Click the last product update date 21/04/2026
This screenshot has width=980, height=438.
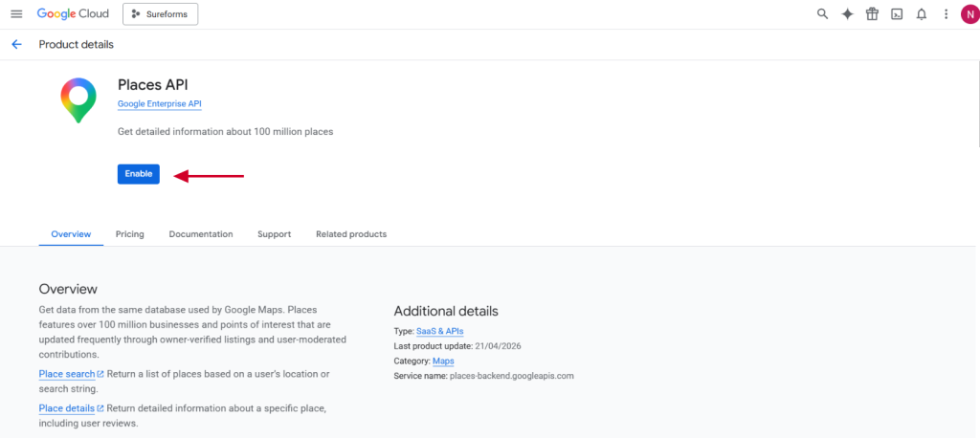(498, 346)
